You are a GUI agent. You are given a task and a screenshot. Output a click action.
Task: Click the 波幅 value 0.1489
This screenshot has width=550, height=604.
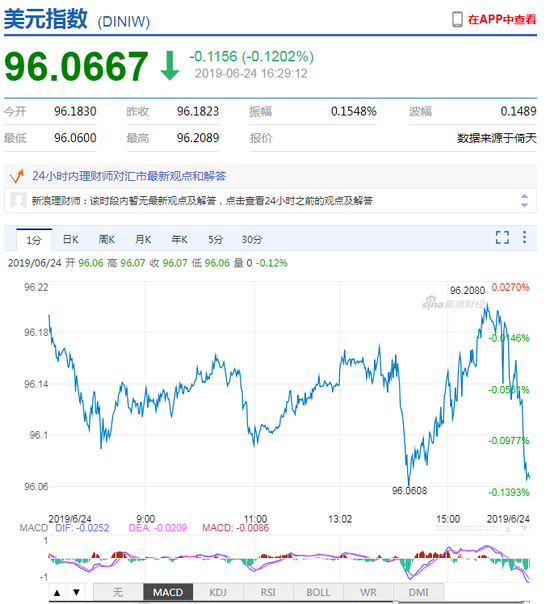518,111
